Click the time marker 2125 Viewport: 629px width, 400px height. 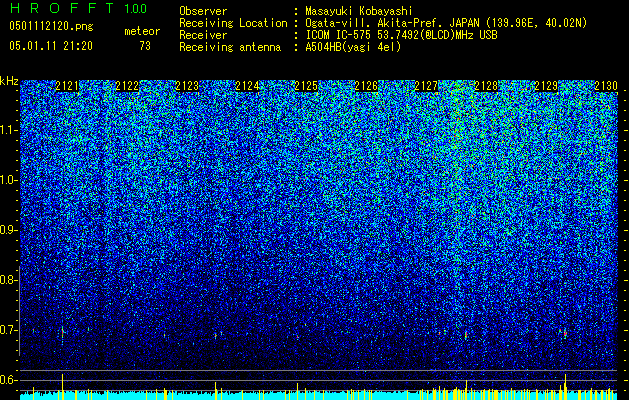[x=306, y=86]
